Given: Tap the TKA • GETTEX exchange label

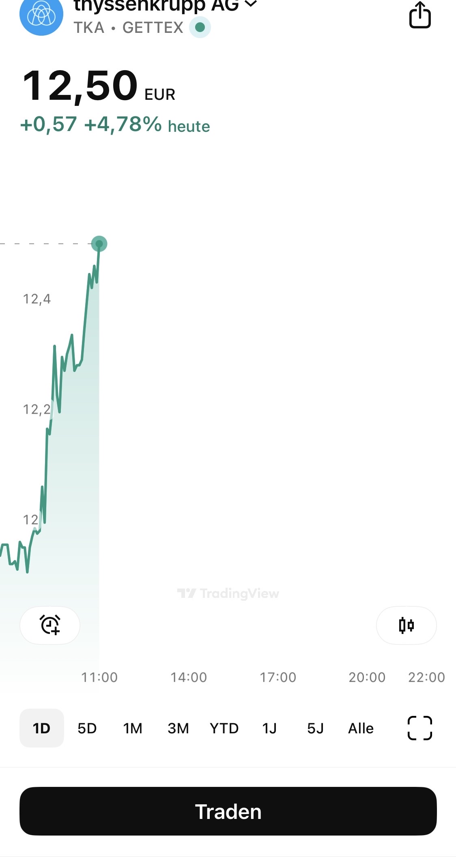Looking at the screenshot, I should point(129,28).
